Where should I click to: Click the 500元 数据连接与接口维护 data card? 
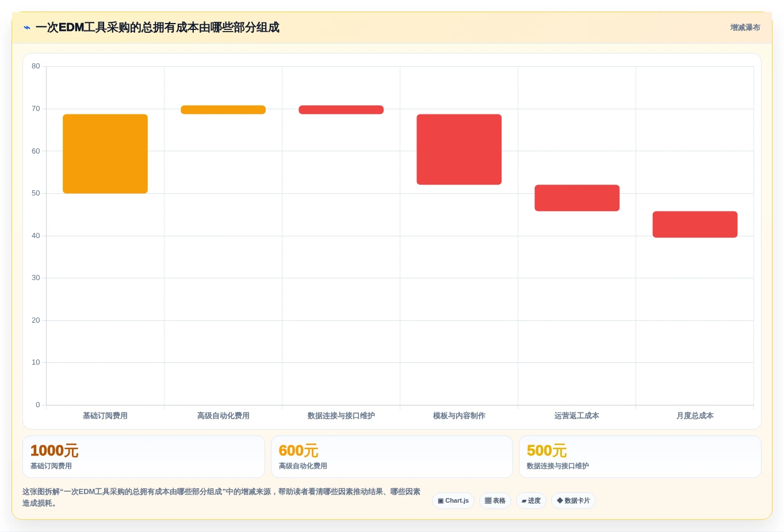click(x=640, y=457)
